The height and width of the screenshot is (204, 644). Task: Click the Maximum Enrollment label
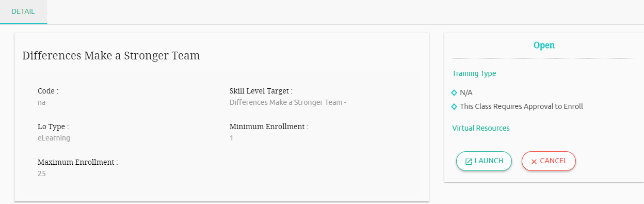(78, 162)
